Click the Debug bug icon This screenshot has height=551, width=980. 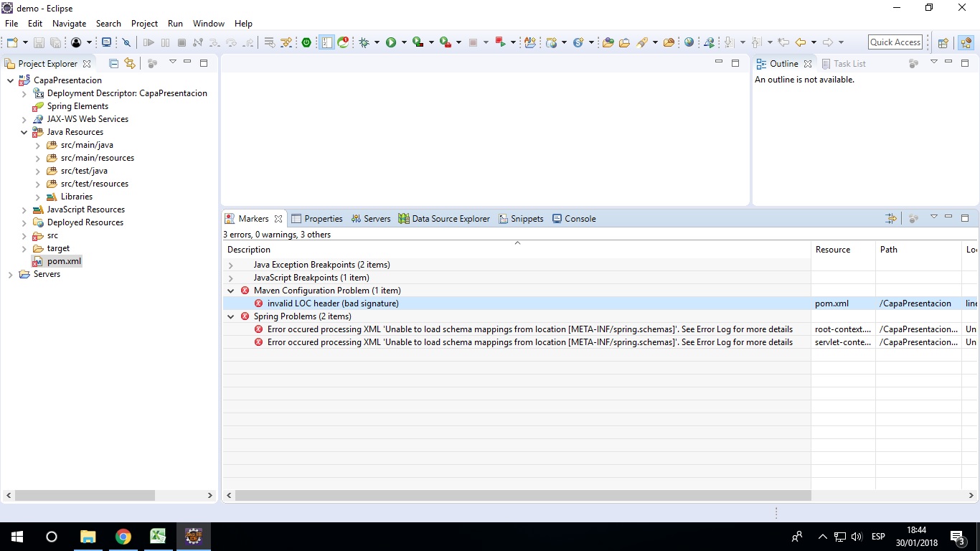click(364, 42)
